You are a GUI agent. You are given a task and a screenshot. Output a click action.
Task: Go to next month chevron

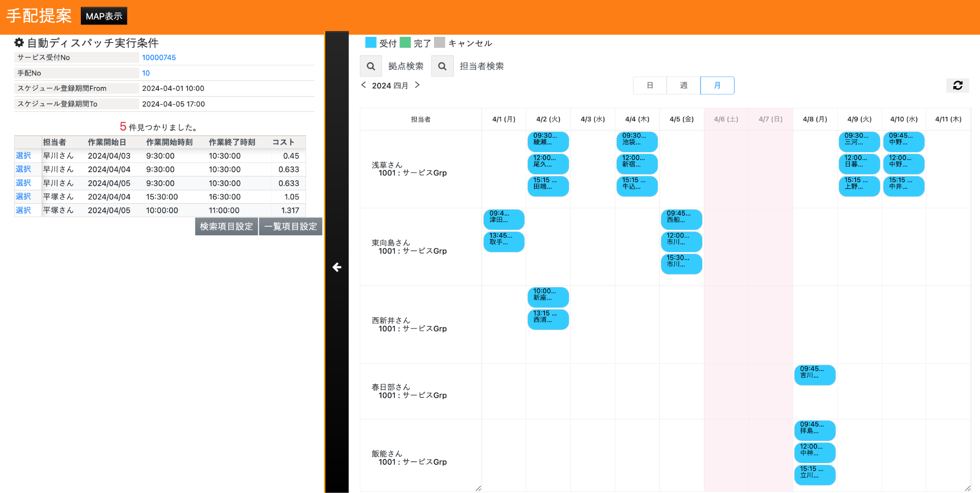coord(417,85)
